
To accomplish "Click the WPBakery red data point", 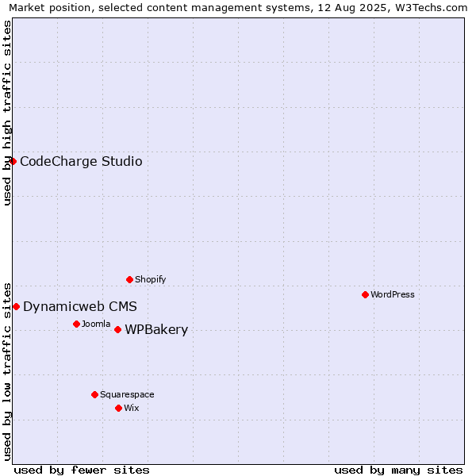I will (x=118, y=330).
